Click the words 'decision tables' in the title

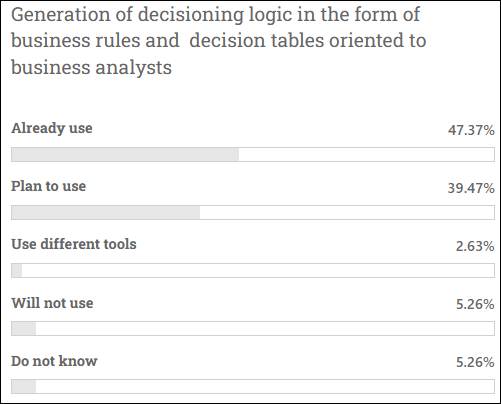point(257,41)
